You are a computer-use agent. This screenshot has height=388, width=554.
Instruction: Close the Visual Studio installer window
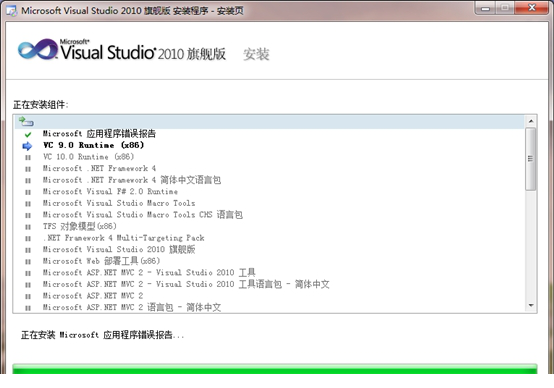(532, 8)
